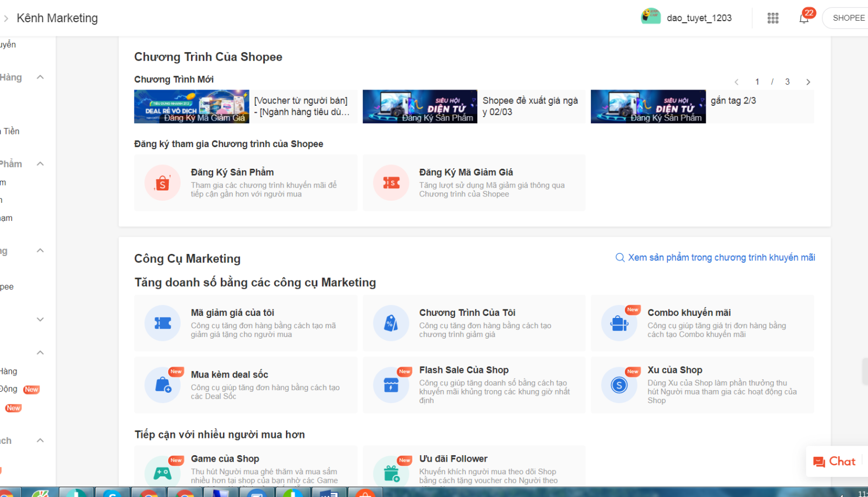The width and height of the screenshot is (868, 497).
Task: Open the DEAL RẺ VÔ ĐỊCH banner thumbnail
Action: click(192, 106)
